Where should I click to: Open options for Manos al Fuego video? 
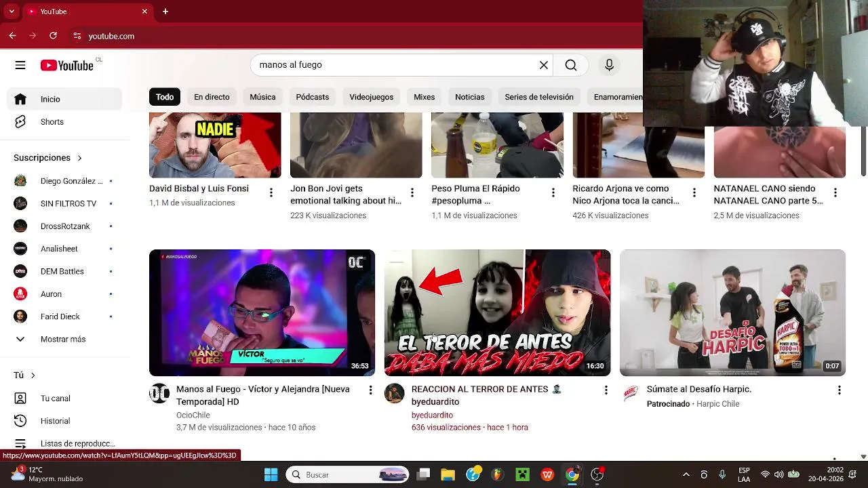pos(370,390)
